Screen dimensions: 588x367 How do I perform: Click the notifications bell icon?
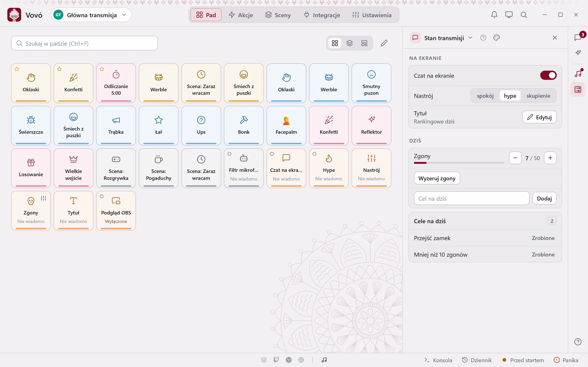click(x=494, y=15)
